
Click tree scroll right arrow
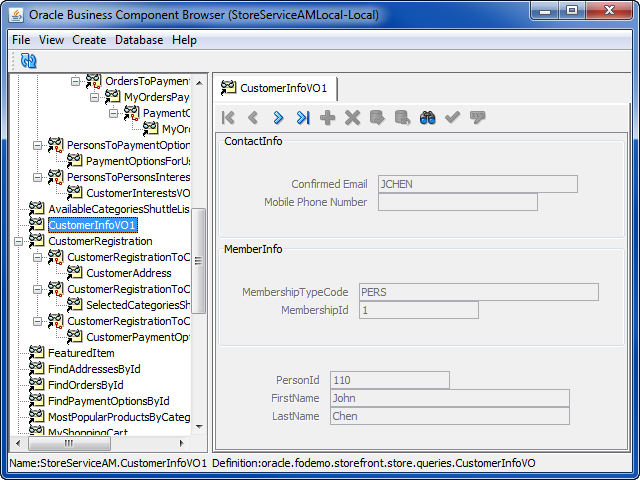tap(182, 443)
